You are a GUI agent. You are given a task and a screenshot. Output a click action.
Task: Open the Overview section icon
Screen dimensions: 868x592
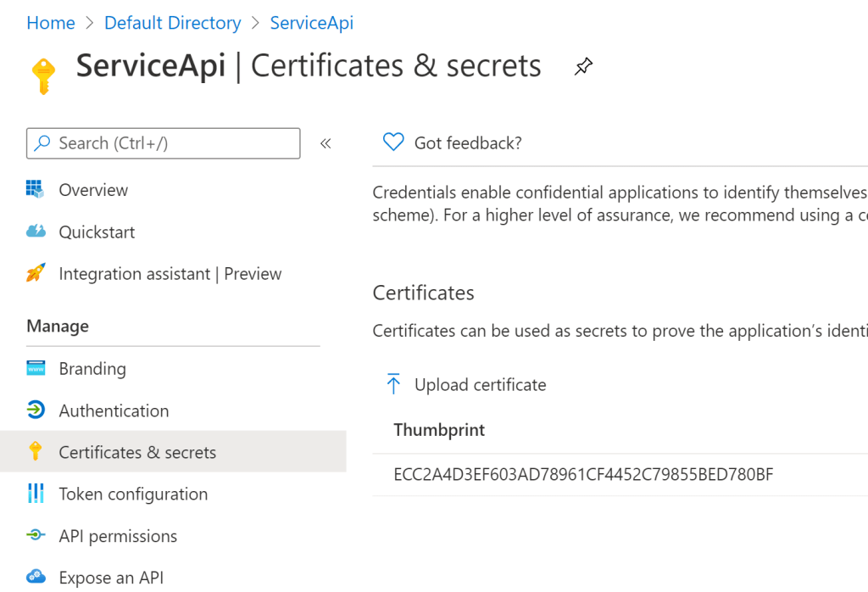tap(38, 189)
